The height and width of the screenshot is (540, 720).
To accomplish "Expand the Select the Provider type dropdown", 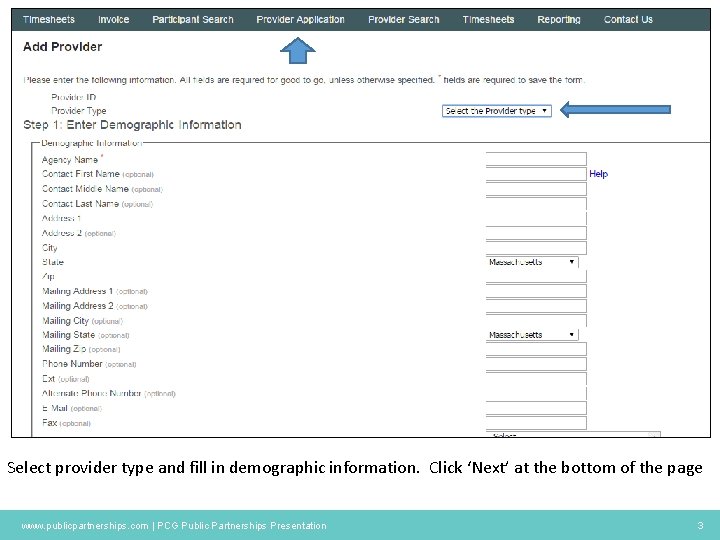I will pyautogui.click(x=496, y=111).
